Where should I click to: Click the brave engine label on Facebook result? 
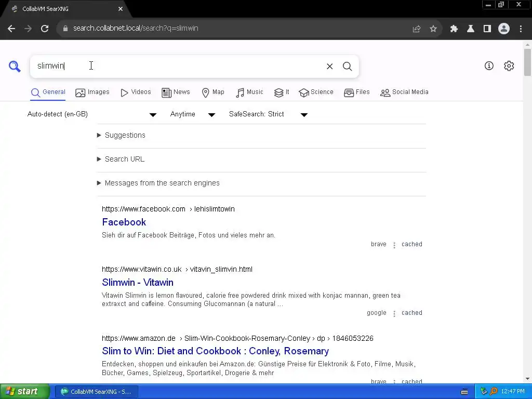click(x=379, y=244)
